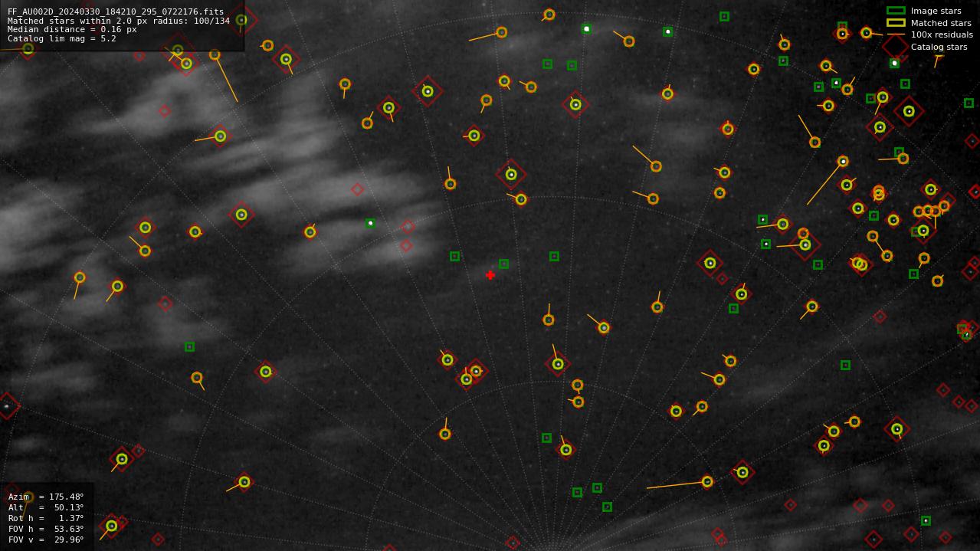Image resolution: width=980 pixels, height=551 pixels.
Task: Click the red cross marking the image center
Action: [490, 275]
